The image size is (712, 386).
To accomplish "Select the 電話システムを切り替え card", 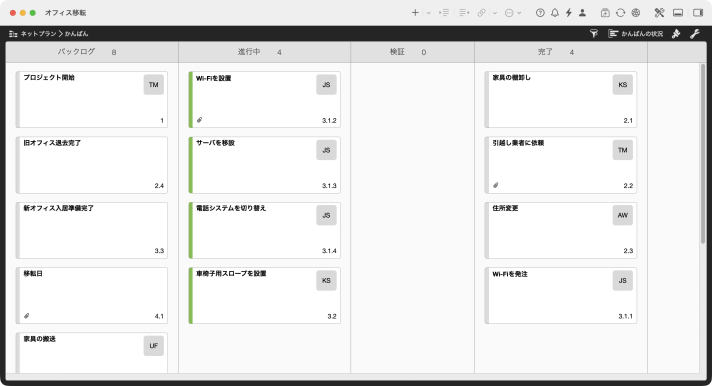I will tap(264, 230).
